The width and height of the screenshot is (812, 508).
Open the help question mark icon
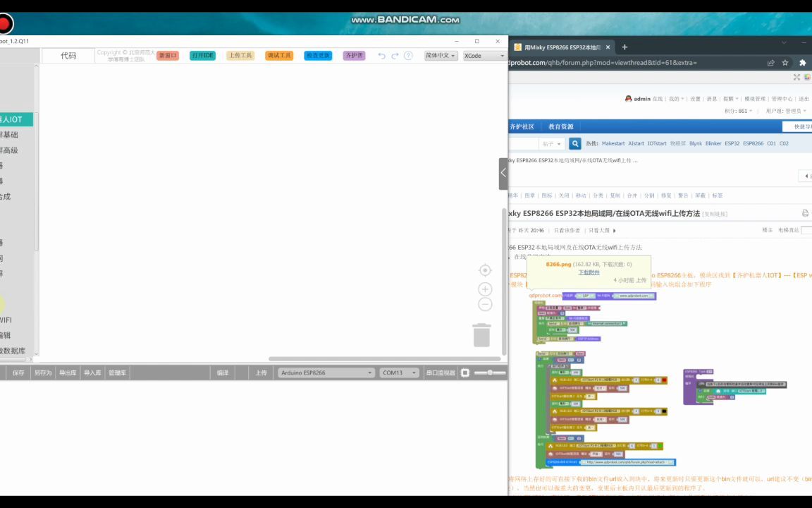(x=408, y=56)
